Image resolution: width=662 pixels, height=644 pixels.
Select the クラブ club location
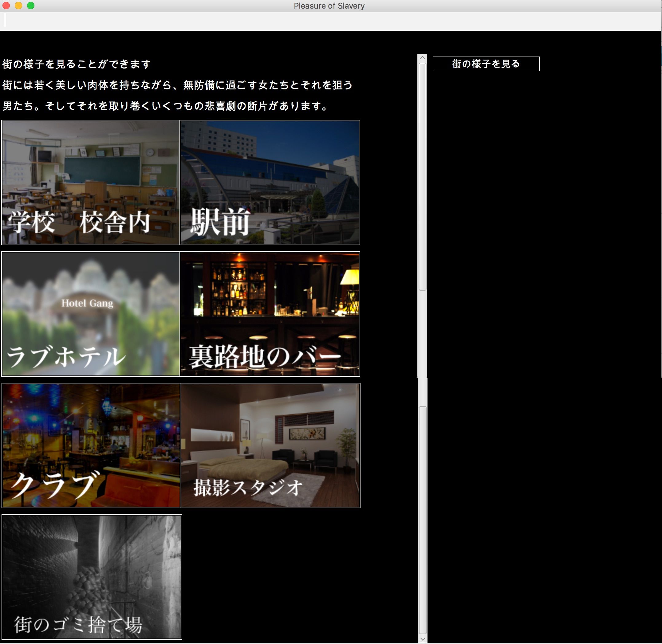[x=91, y=446]
